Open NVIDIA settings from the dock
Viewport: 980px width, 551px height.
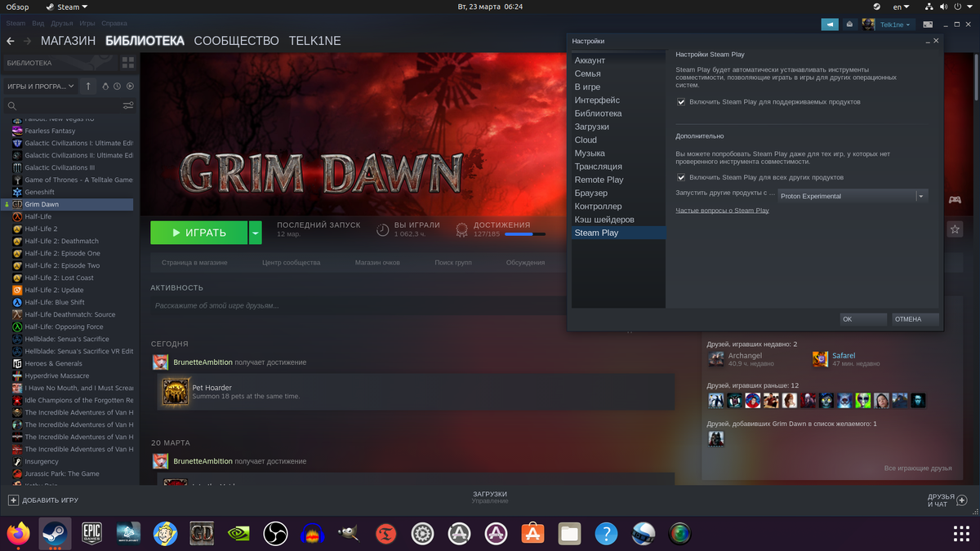pos(238,534)
